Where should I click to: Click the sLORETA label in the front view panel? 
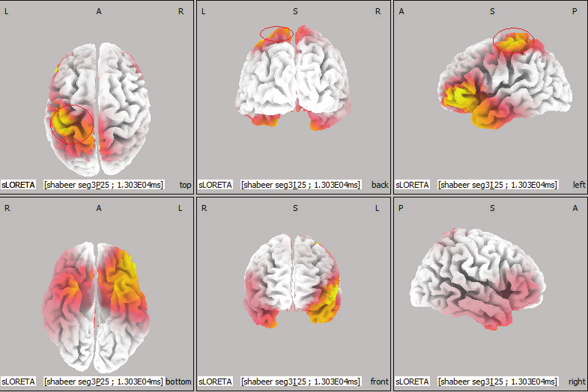(216, 382)
